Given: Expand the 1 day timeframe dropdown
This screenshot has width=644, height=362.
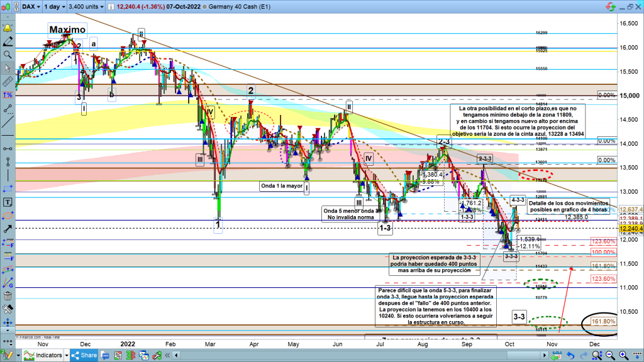Looking at the screenshot, I should [x=61, y=6].
